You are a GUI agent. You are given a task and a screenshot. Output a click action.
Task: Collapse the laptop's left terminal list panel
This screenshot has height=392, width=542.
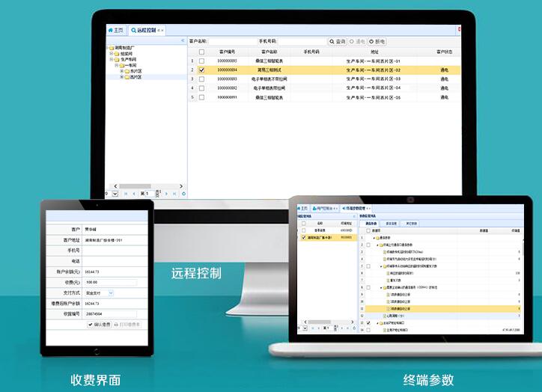[x=354, y=216]
